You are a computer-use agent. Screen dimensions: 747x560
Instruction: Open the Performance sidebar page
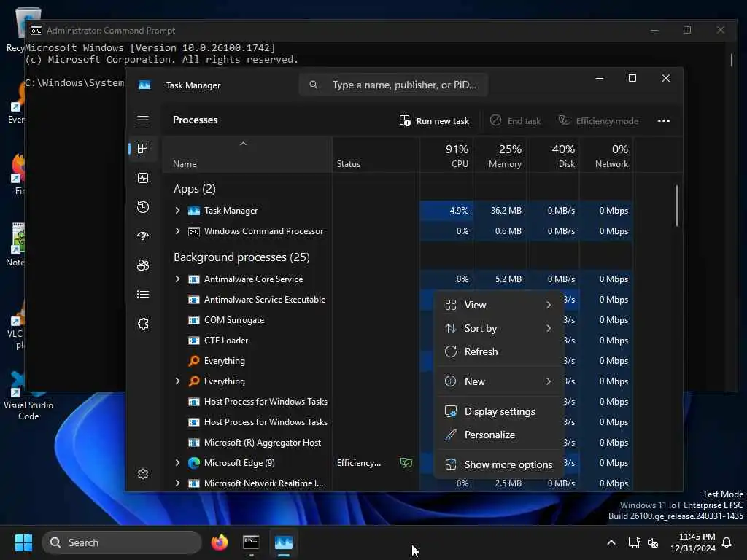[143, 178]
